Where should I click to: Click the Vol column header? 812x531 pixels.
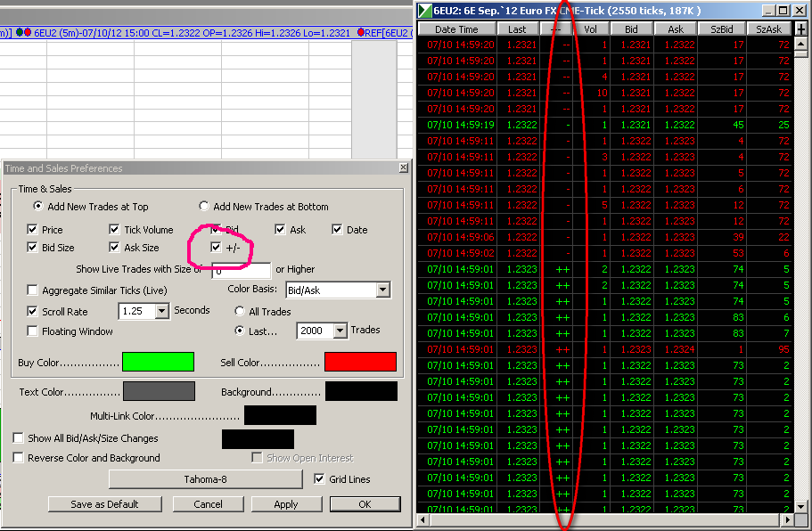pos(590,29)
